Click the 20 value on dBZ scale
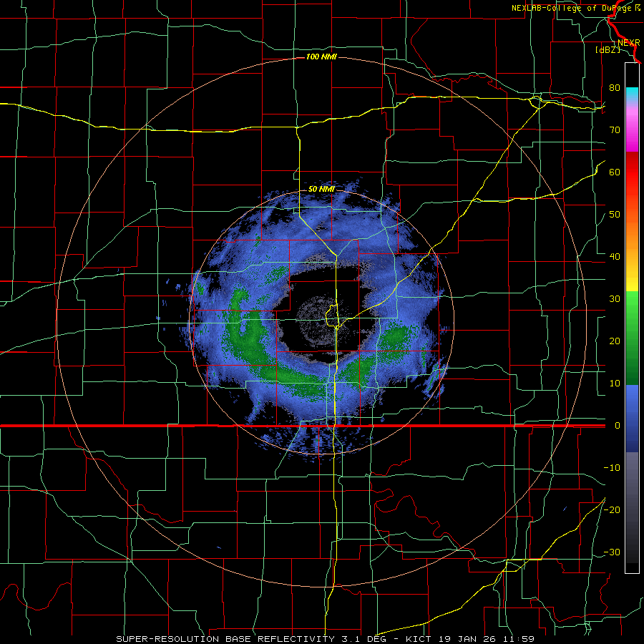 pyautogui.click(x=615, y=341)
